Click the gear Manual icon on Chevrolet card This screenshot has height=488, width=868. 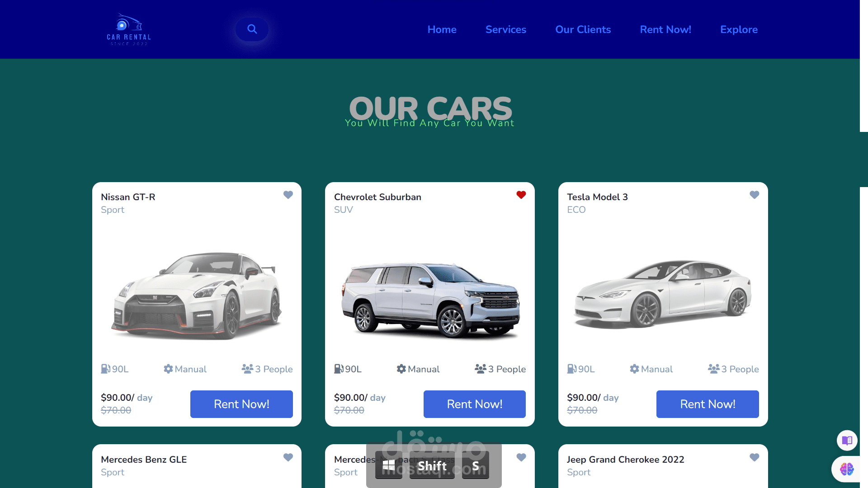(401, 369)
